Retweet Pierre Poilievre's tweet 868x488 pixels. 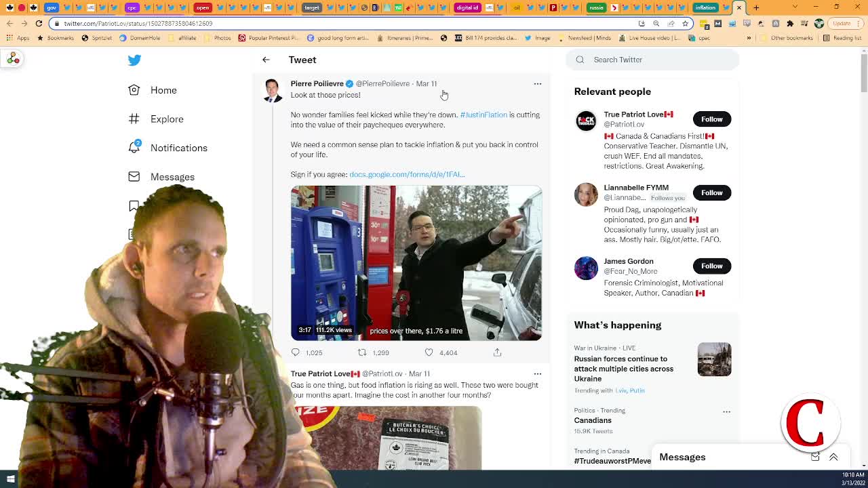click(362, 352)
